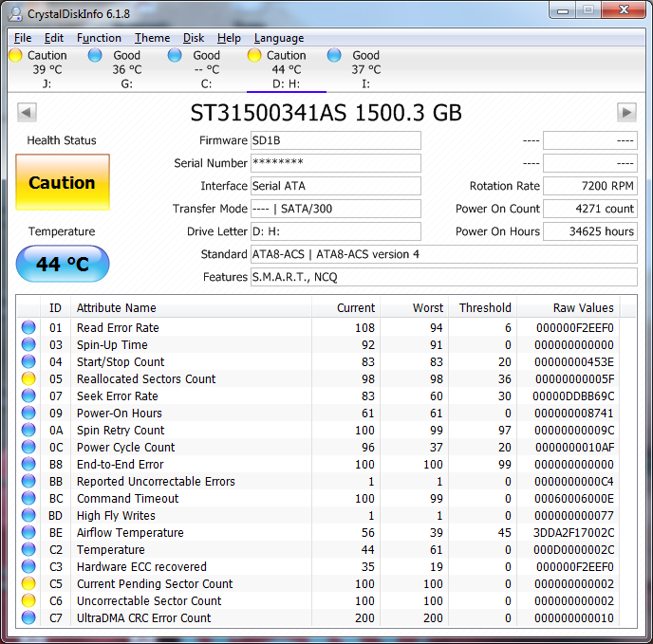
Task: Select the blue Good status orb for G: drive
Action: click(95, 55)
